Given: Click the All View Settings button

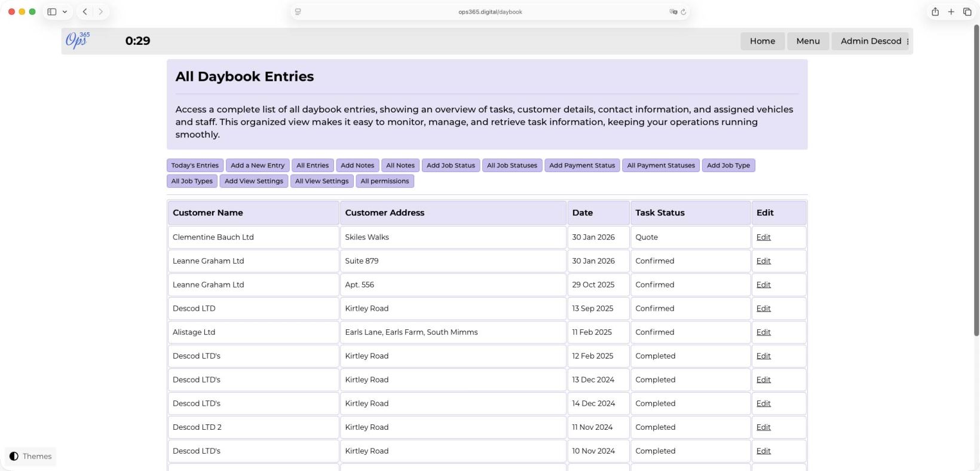Looking at the screenshot, I should pos(321,181).
